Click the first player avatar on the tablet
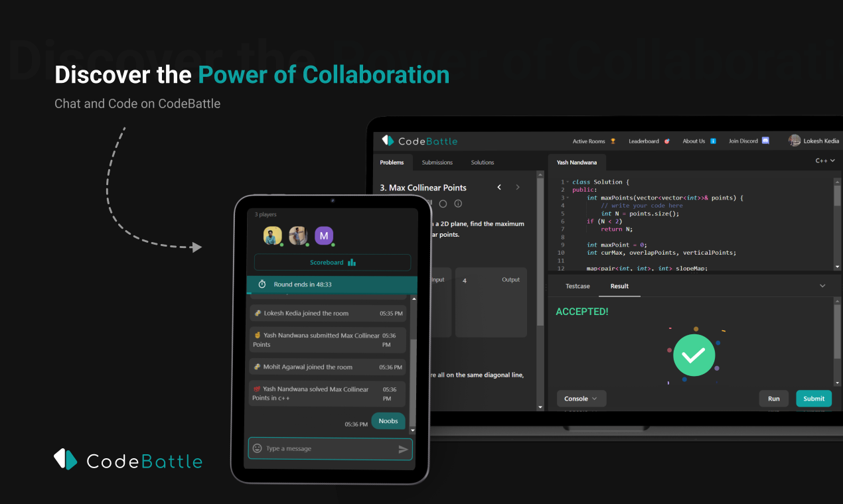 pos(272,235)
